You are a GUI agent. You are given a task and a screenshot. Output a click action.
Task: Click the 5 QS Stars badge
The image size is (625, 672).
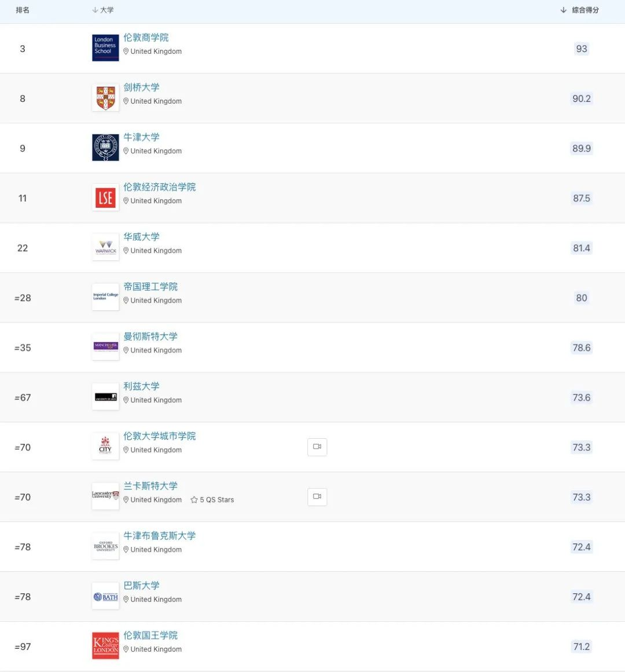click(x=212, y=500)
